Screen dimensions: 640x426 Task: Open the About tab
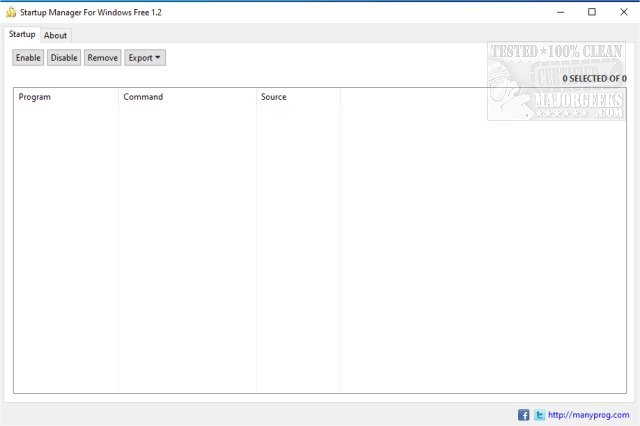[x=56, y=35]
